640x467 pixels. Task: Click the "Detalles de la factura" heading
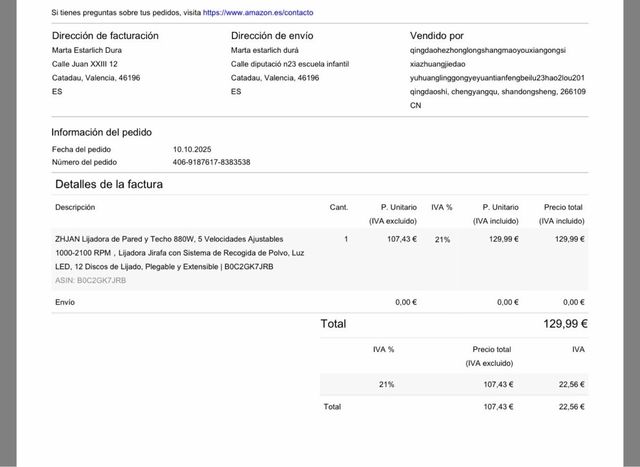109,184
